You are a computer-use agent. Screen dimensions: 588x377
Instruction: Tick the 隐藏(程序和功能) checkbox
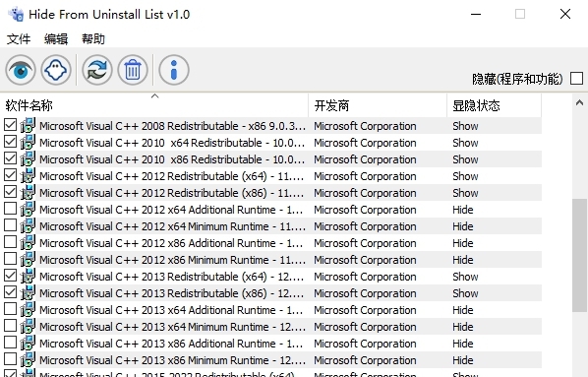pos(576,79)
